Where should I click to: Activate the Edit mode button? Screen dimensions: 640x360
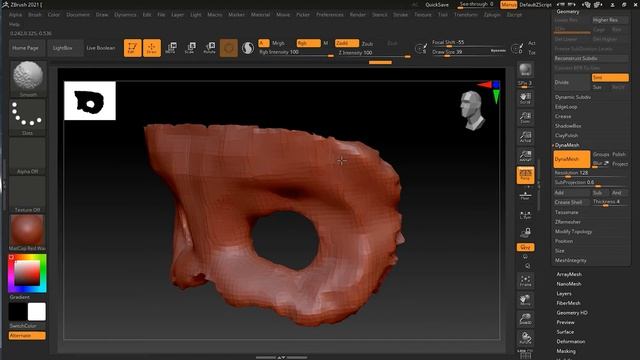coord(132,48)
